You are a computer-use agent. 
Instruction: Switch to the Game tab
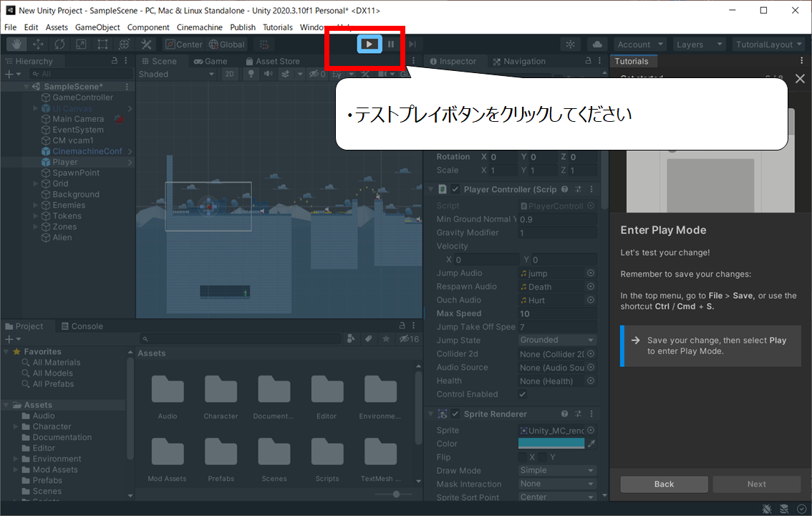click(x=211, y=61)
